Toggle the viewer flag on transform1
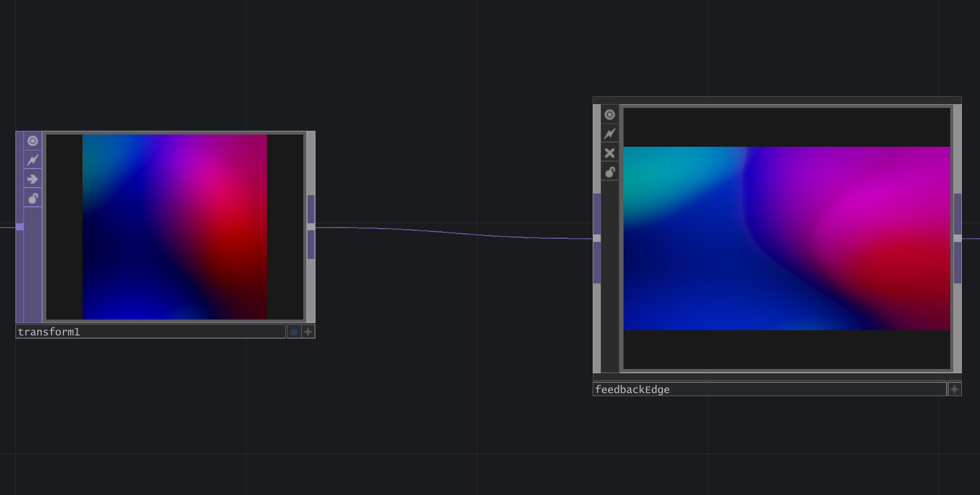Image resolution: width=980 pixels, height=495 pixels. tap(32, 141)
